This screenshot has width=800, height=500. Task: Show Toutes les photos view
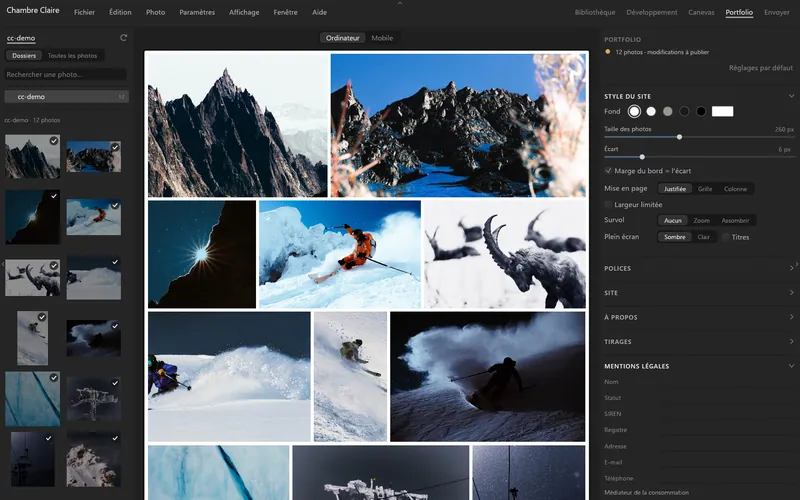[x=72, y=56]
